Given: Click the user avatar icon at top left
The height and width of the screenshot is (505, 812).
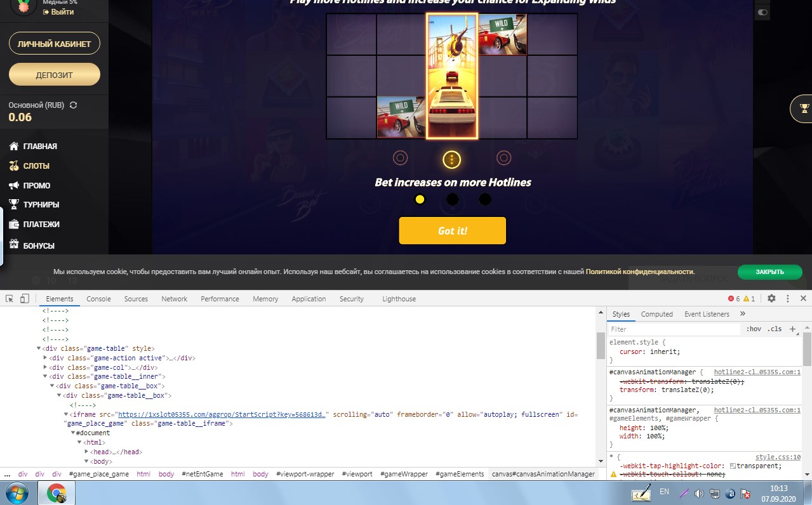Looking at the screenshot, I should (23, 6).
